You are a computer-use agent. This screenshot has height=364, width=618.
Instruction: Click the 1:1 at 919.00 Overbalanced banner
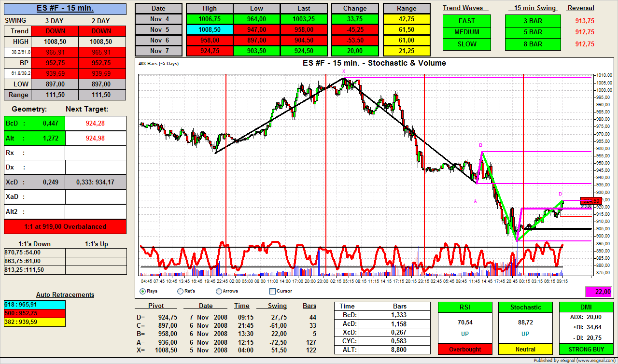point(65,226)
